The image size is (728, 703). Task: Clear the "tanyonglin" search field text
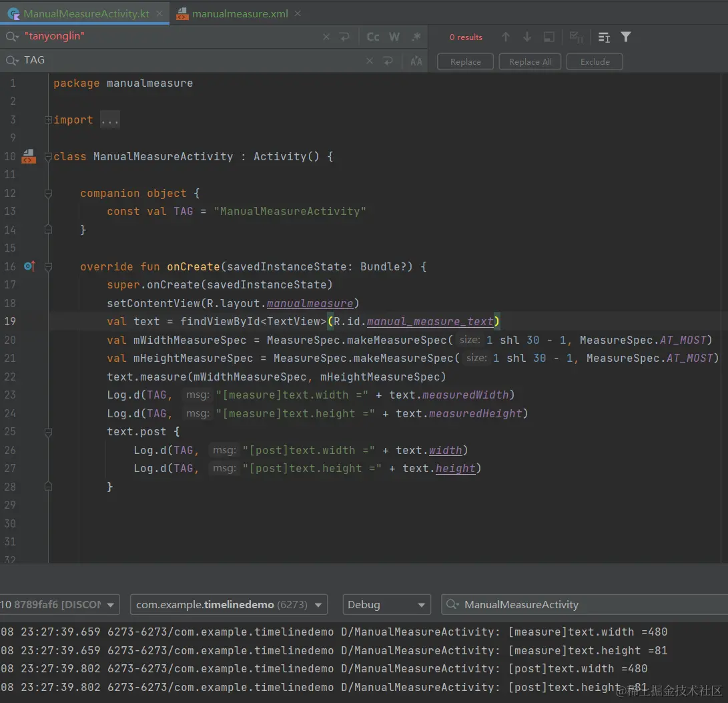pyautogui.click(x=326, y=37)
